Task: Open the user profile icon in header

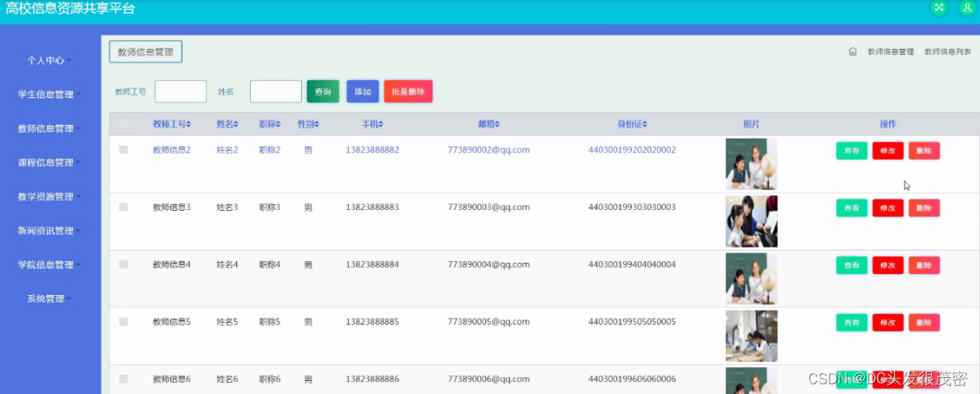Action: click(x=967, y=7)
